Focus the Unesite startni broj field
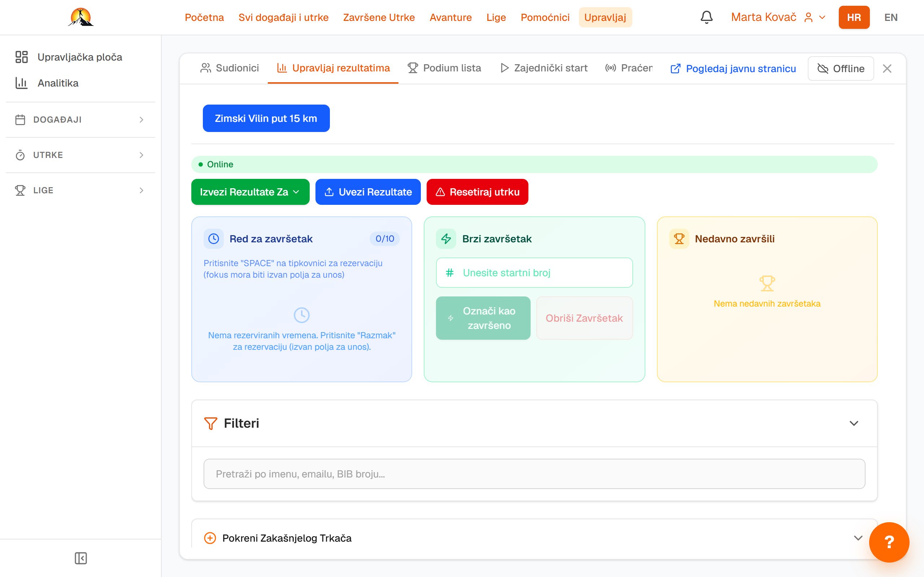The image size is (924, 577). (534, 273)
